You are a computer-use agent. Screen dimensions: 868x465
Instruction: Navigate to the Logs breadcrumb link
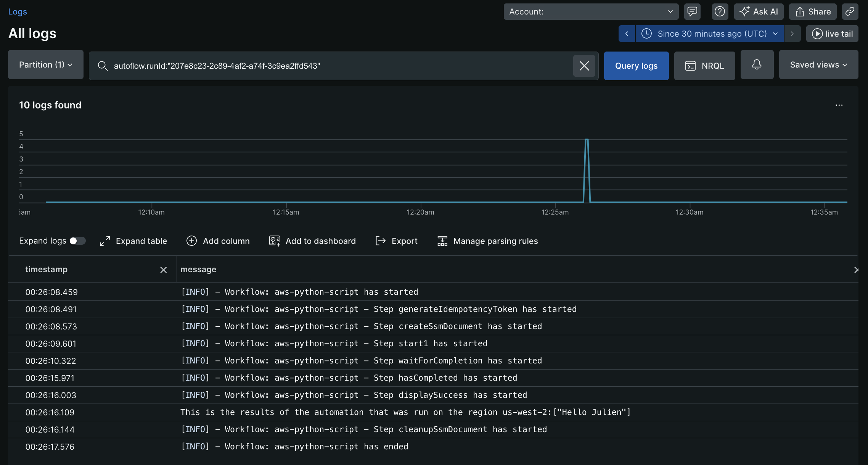point(17,11)
